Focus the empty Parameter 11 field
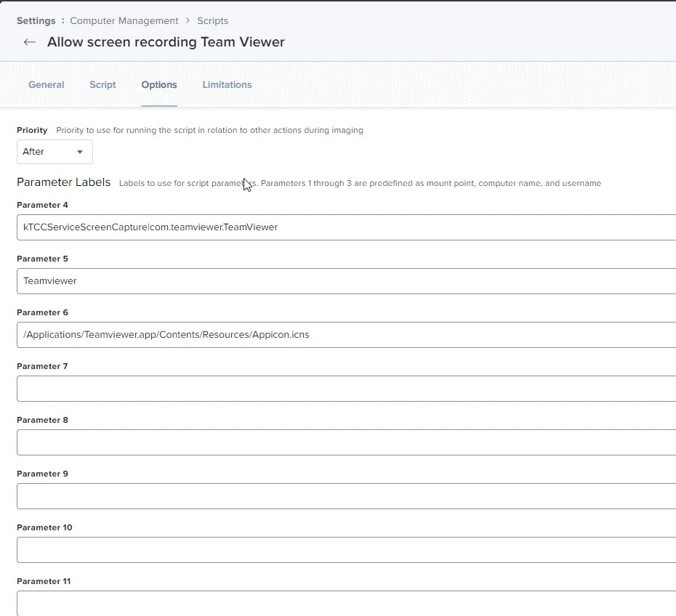 coord(346,603)
